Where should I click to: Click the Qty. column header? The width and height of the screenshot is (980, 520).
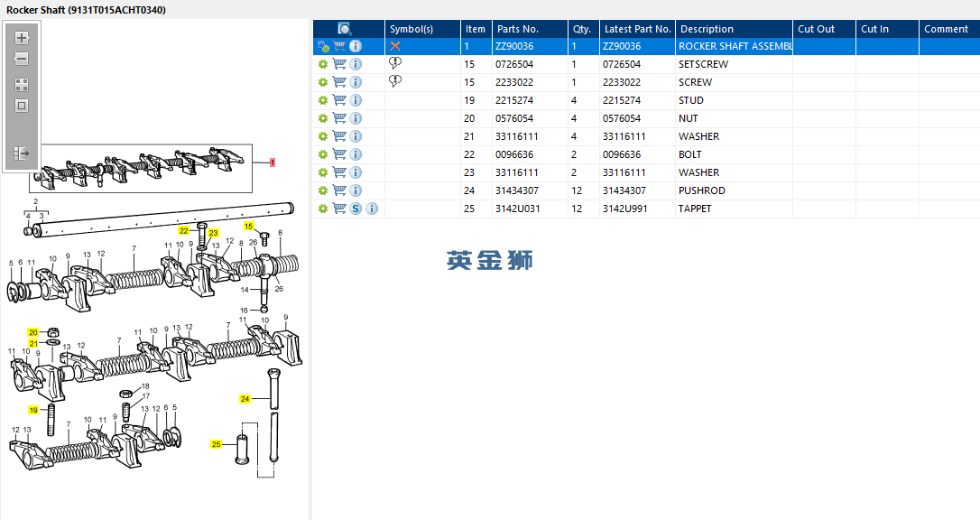(583, 29)
